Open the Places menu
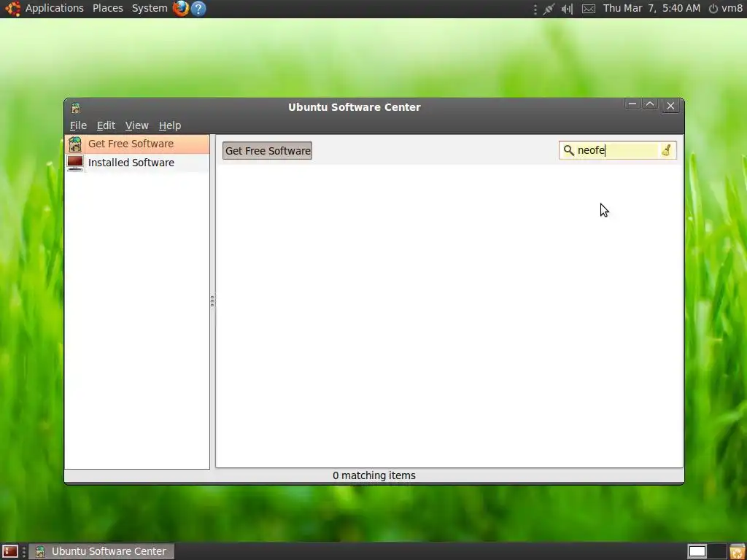The width and height of the screenshot is (747, 560). click(108, 8)
